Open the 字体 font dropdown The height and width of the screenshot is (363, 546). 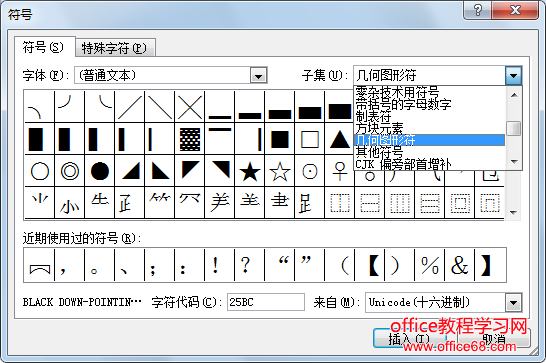coord(258,75)
